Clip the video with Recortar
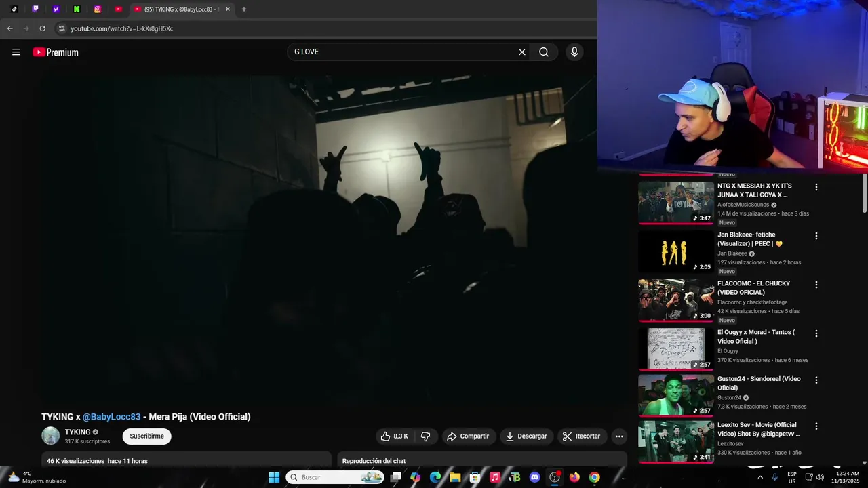 click(x=583, y=436)
